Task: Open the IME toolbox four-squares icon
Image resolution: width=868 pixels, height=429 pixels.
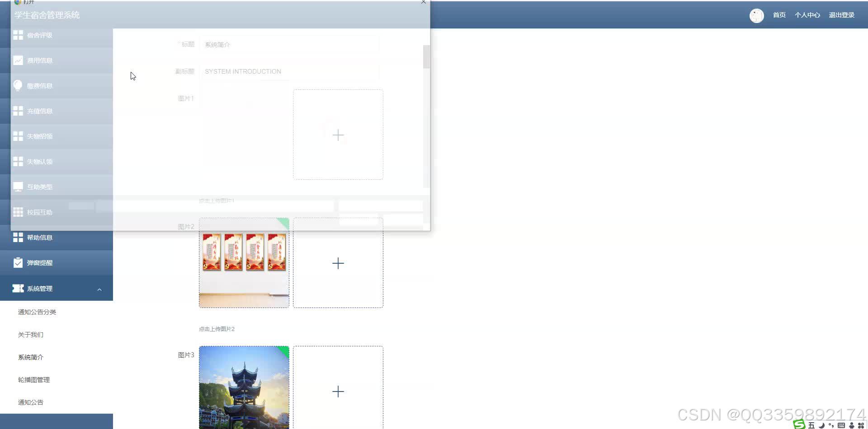Action: pyautogui.click(x=861, y=425)
